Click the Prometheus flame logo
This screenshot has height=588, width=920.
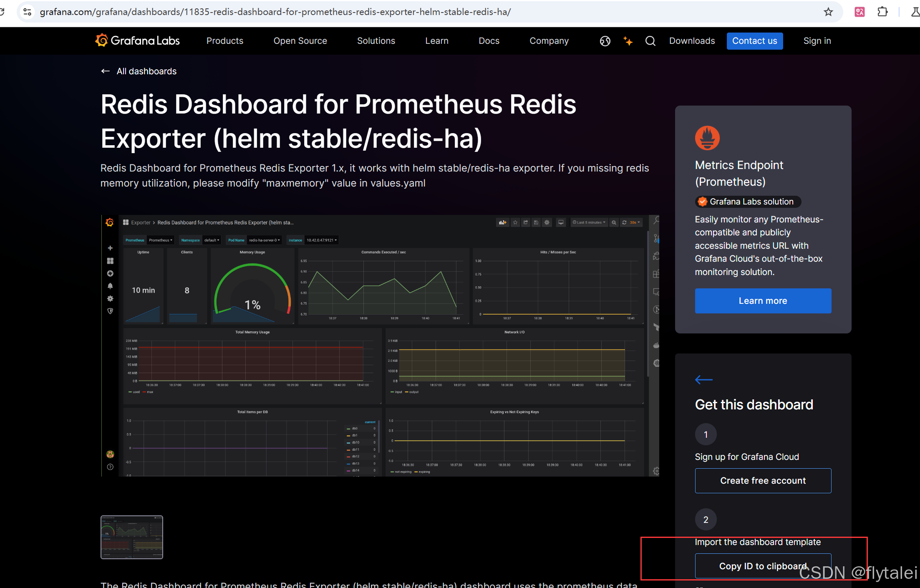point(707,138)
